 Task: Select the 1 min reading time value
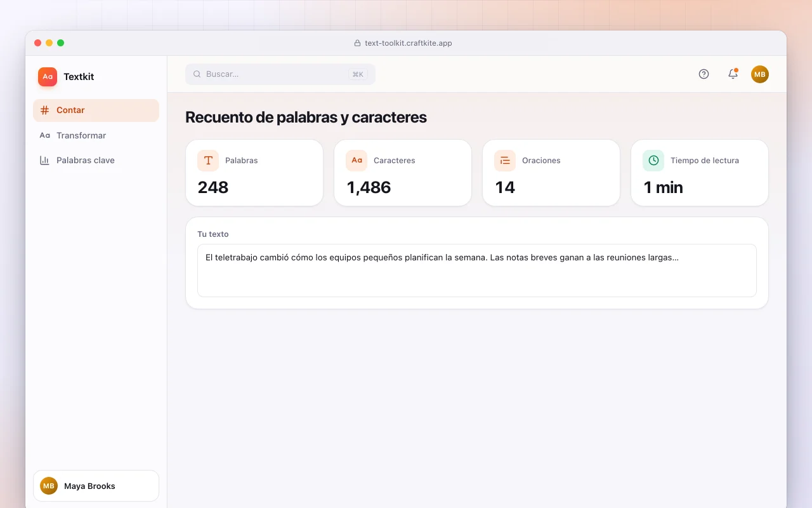pos(663,187)
